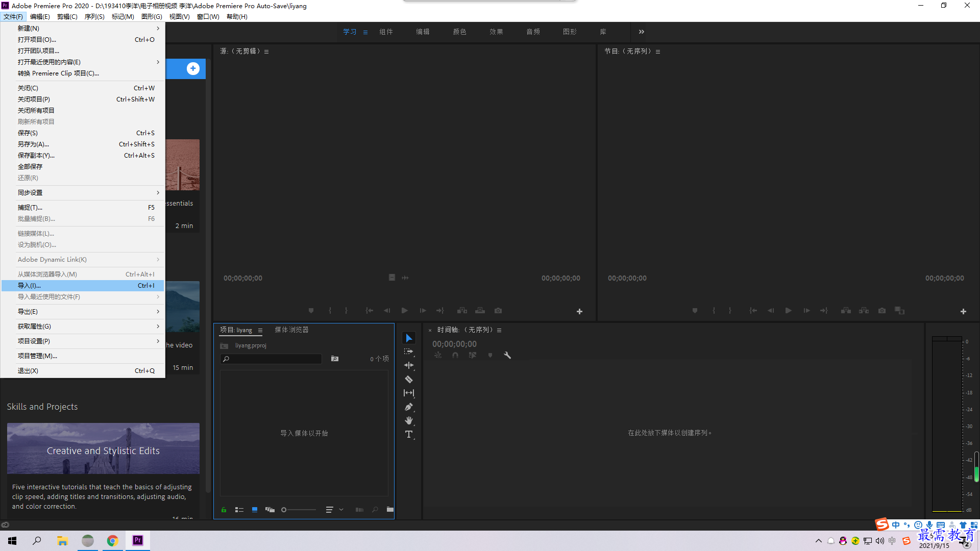The width and height of the screenshot is (980, 551).
Task: Select the Slip tool
Action: click(409, 393)
